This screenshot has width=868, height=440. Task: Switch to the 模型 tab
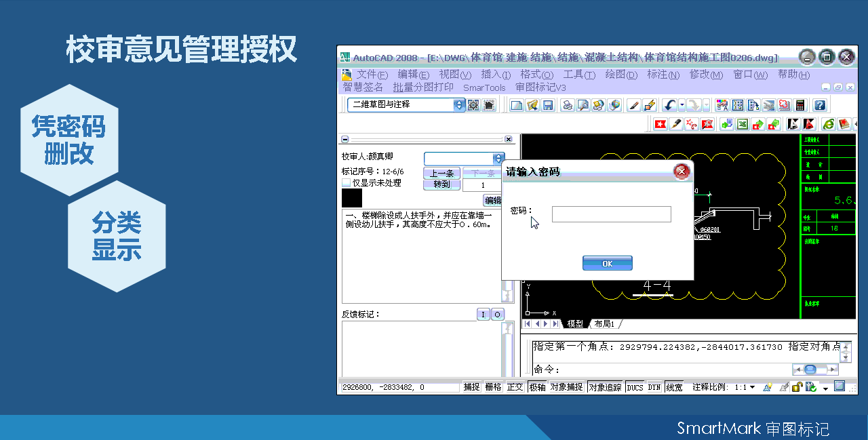(575, 324)
